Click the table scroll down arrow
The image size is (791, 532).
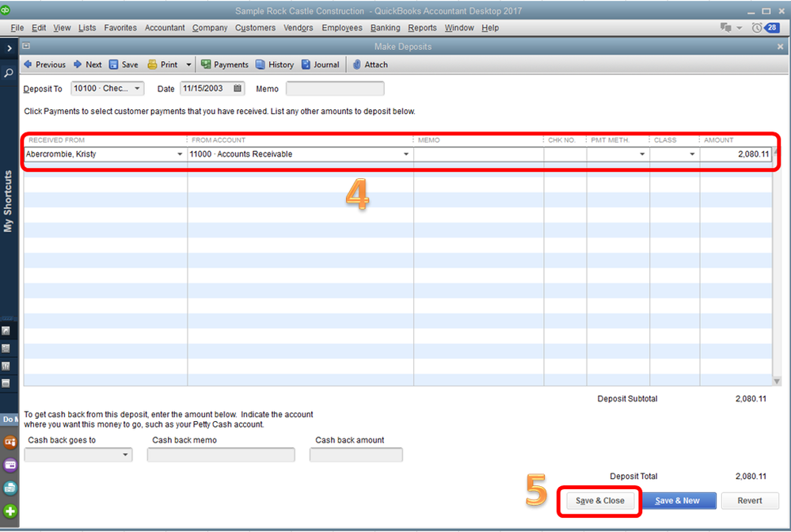coord(777,382)
